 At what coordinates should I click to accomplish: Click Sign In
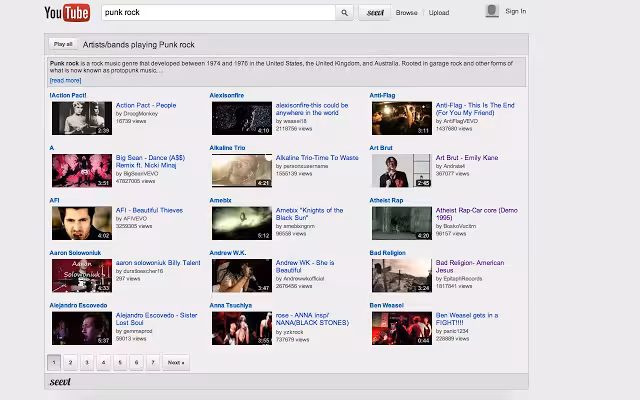516,11
